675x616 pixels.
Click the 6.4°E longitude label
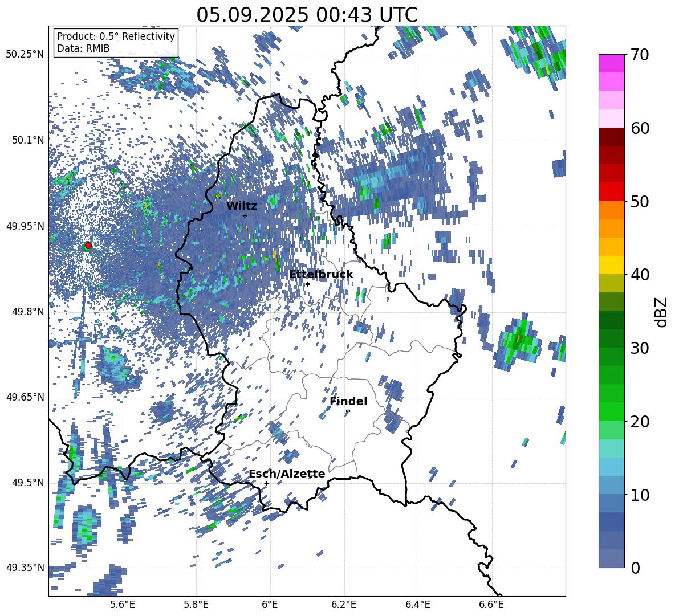(x=417, y=605)
